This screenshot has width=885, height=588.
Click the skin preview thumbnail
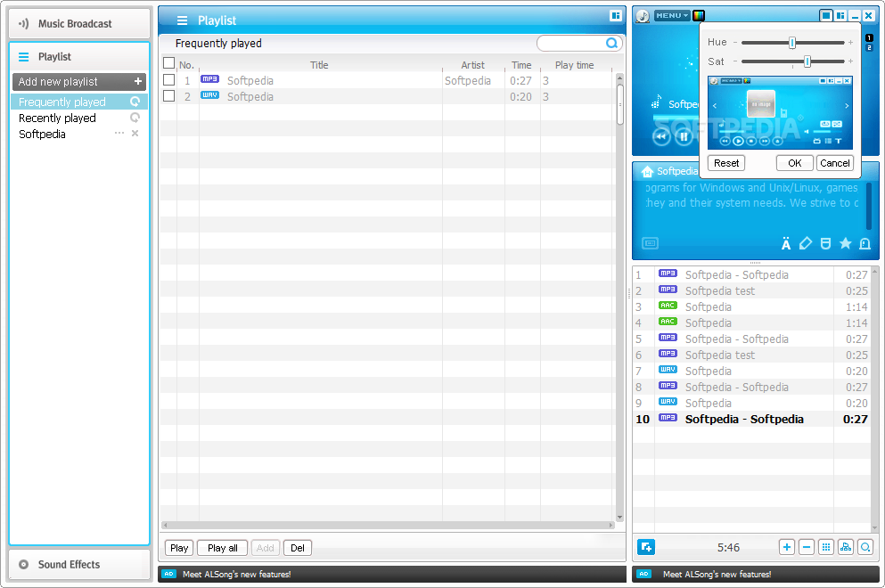coord(780,113)
